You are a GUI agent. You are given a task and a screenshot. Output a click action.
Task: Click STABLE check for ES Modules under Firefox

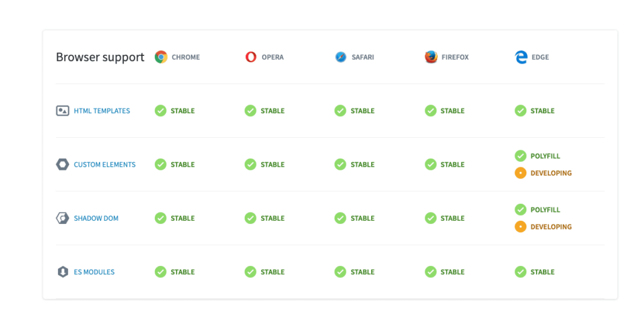pyautogui.click(x=445, y=272)
